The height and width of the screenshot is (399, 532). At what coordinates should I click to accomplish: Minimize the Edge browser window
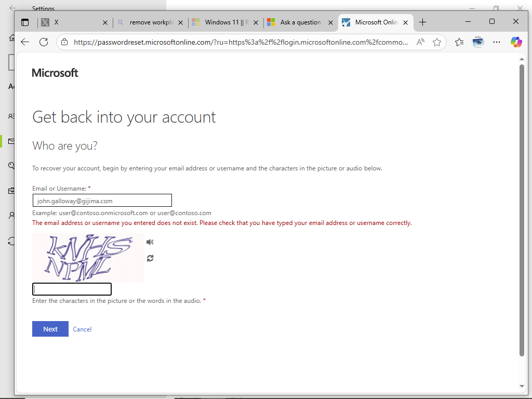[x=468, y=21]
